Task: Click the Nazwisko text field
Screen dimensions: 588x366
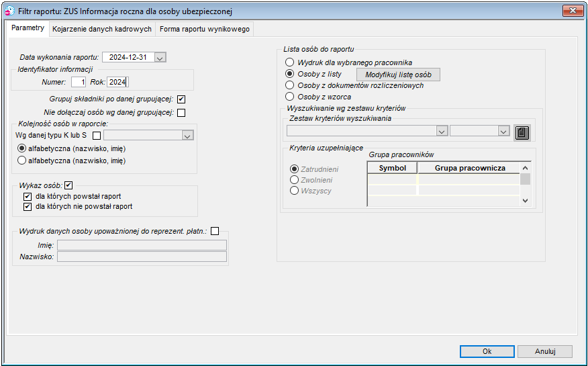Action: [x=142, y=257]
